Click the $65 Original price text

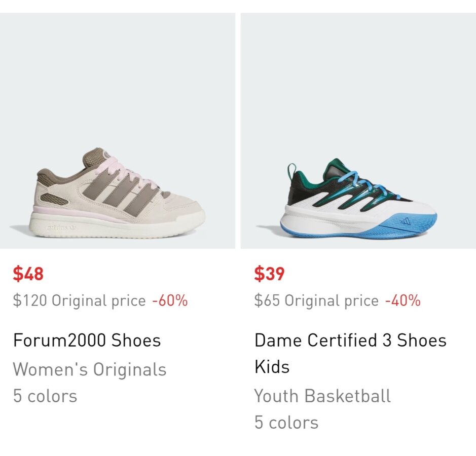pos(316,300)
